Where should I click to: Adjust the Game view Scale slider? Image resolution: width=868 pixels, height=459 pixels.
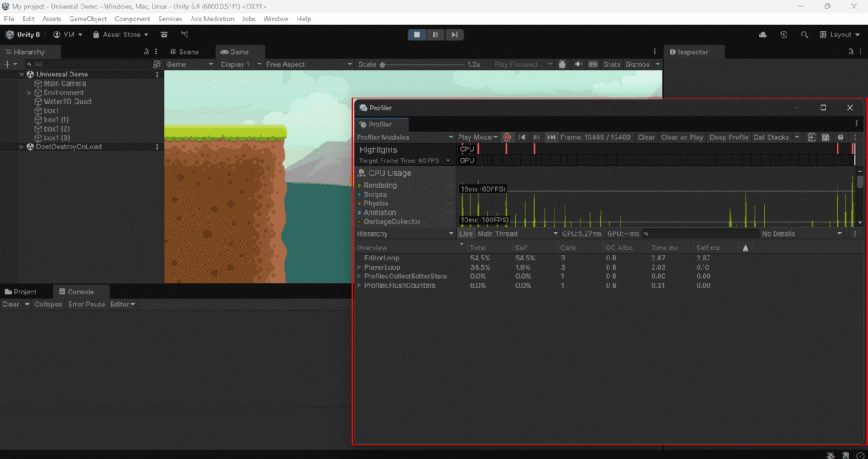(383, 64)
